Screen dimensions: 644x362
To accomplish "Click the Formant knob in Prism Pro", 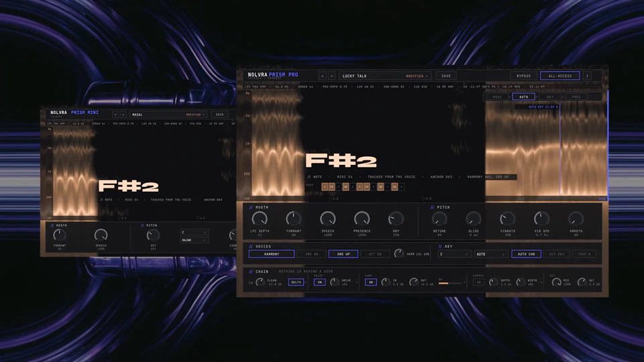I will pos(294,219).
